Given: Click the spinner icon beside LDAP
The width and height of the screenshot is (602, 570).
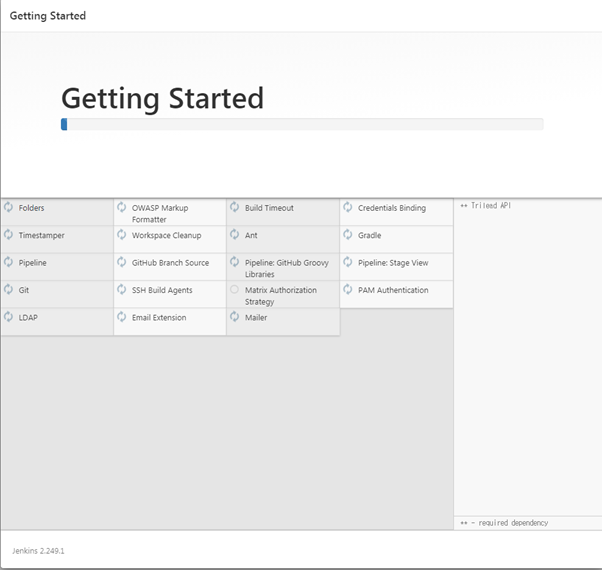Looking at the screenshot, I should point(8,317).
